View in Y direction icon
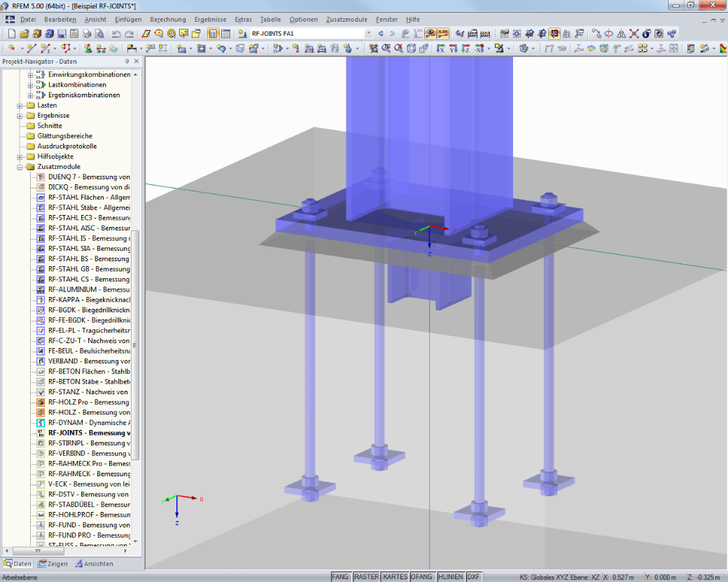The image size is (728, 582). (x=453, y=48)
